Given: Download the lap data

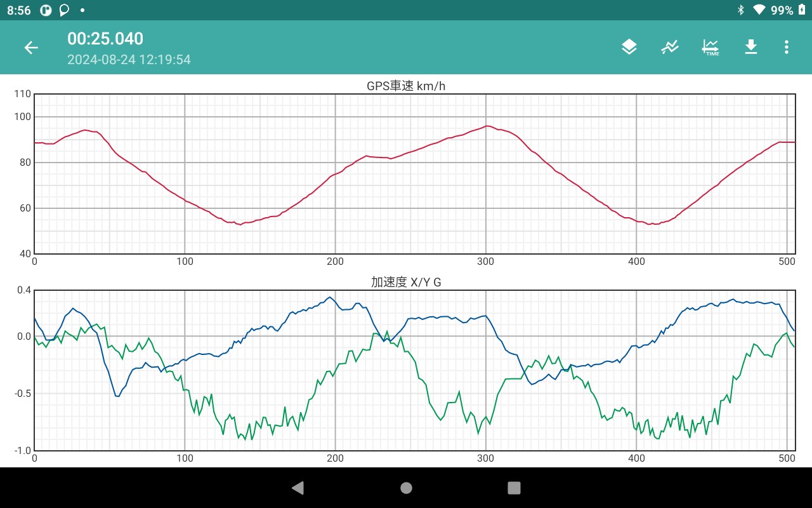Looking at the screenshot, I should point(751,47).
